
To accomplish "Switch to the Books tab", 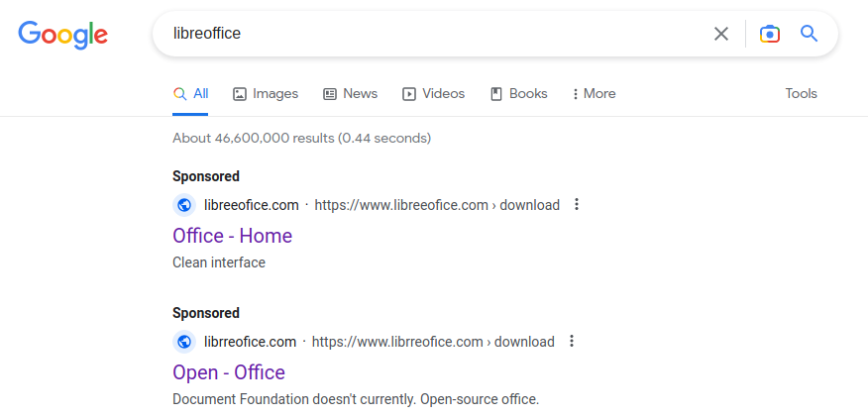I will pos(518,93).
